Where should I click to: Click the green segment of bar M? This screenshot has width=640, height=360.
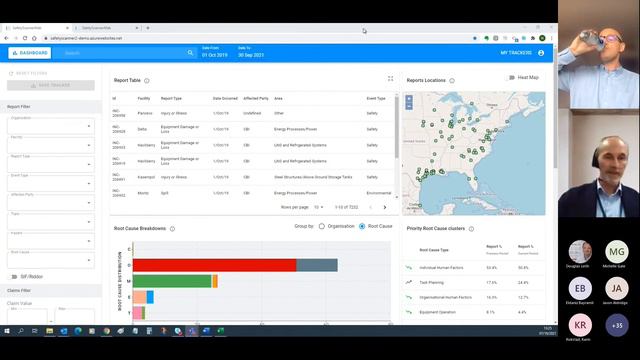(x=172, y=281)
